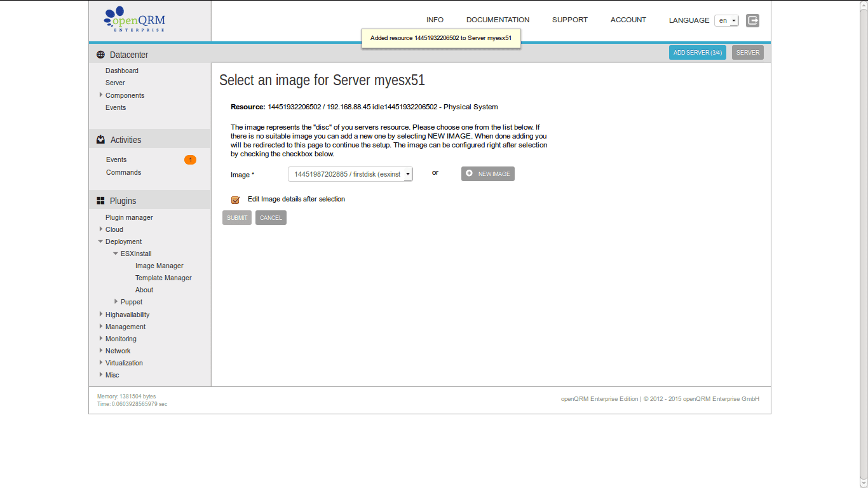
Task: Open the Template Manager link
Action: 163,278
